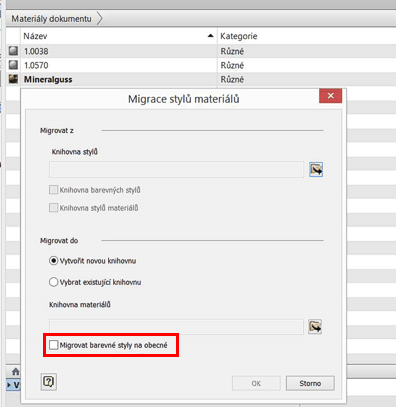Screen dimensions: 396x407
Task: Enable Migrovat barevné styly na obecné
Action: click(54, 345)
